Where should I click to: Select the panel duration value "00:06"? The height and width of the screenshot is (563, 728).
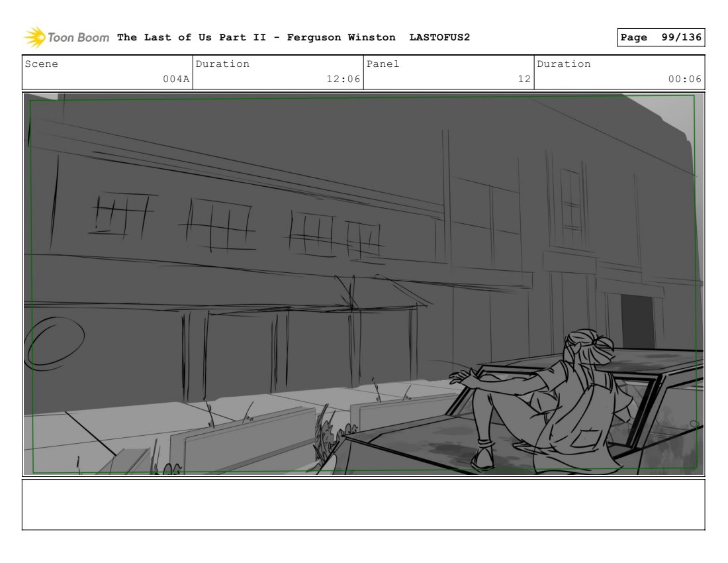pos(685,79)
